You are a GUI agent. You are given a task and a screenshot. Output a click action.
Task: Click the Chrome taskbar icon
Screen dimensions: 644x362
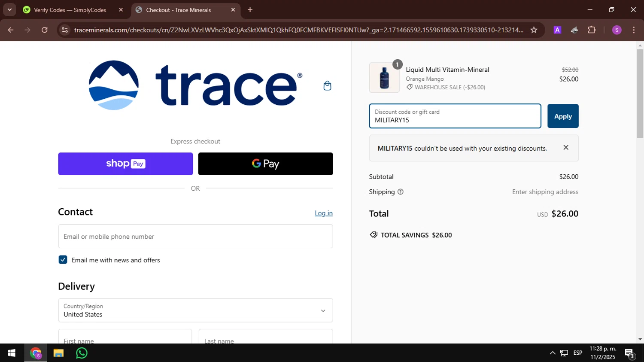tap(36, 353)
